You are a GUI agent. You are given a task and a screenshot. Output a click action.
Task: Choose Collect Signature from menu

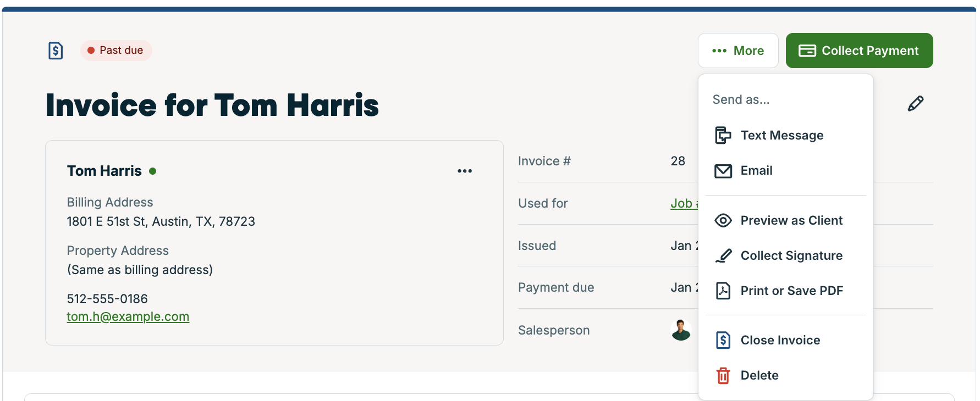(791, 255)
